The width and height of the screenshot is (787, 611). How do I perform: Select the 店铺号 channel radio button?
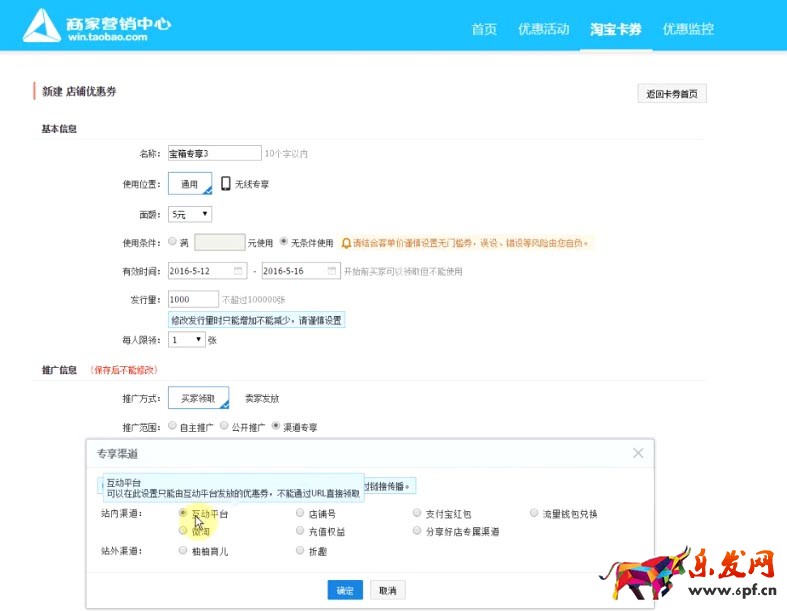[300, 514]
